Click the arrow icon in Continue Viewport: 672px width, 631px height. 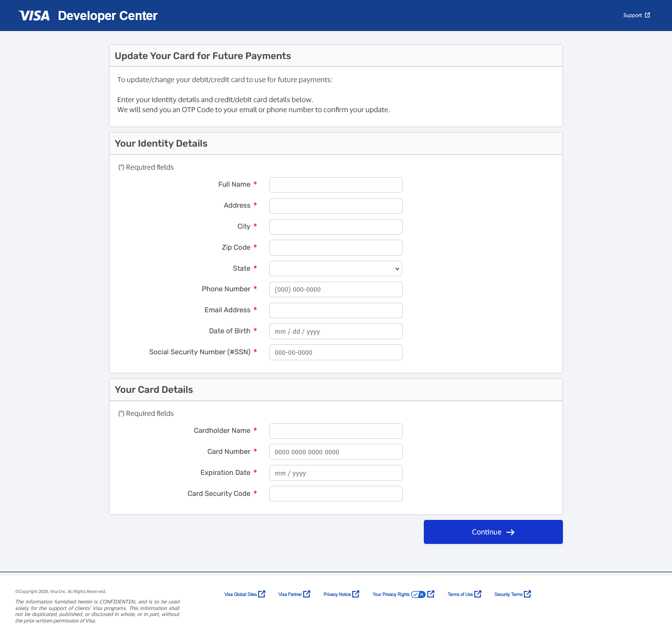coord(510,532)
